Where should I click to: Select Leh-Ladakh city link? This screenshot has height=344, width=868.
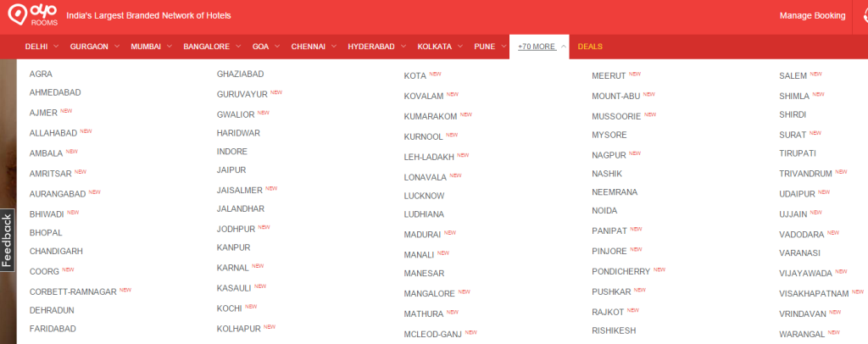(429, 157)
